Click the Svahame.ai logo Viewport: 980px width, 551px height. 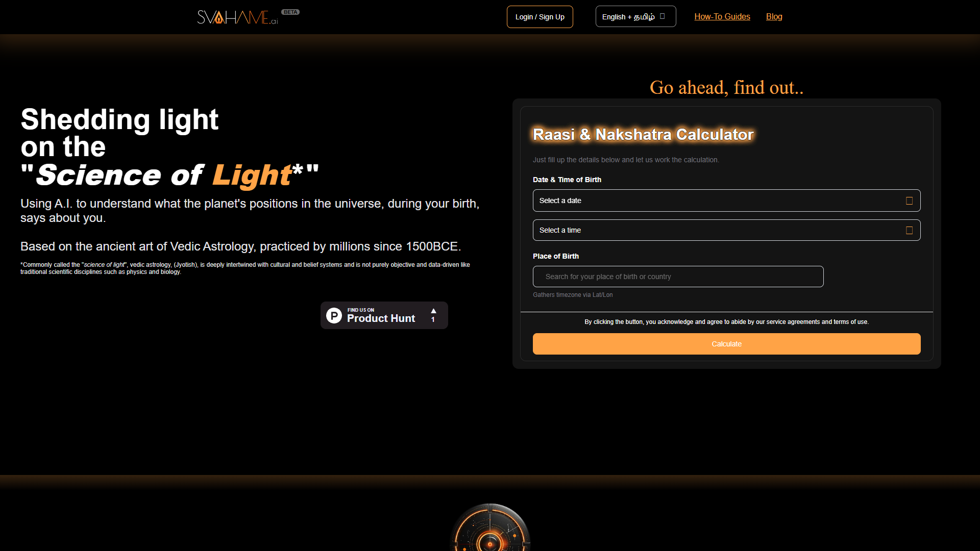pos(238,17)
